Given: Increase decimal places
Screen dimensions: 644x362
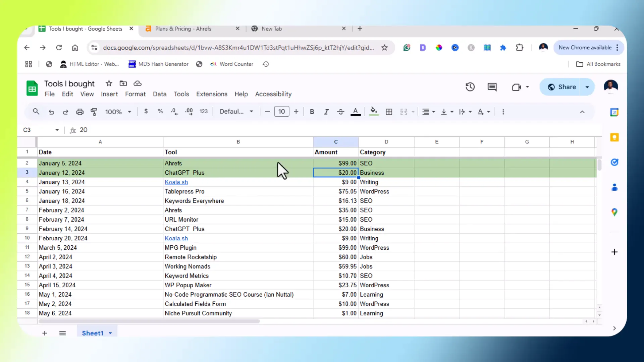Looking at the screenshot, I should tap(189, 112).
